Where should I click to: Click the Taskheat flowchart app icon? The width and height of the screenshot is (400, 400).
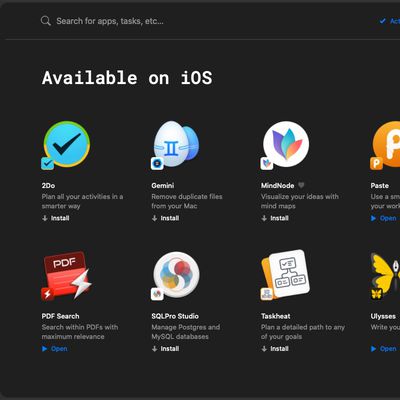coord(286,274)
